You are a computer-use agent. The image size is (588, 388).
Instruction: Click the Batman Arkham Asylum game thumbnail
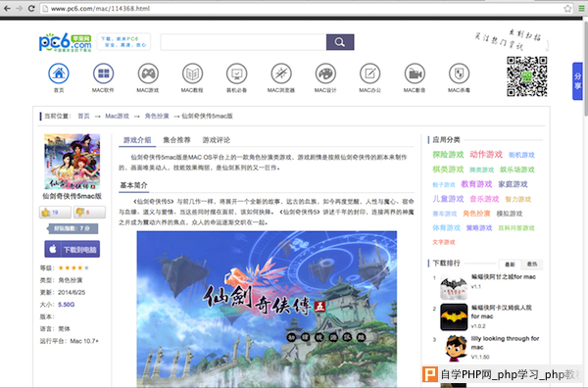[454, 317]
